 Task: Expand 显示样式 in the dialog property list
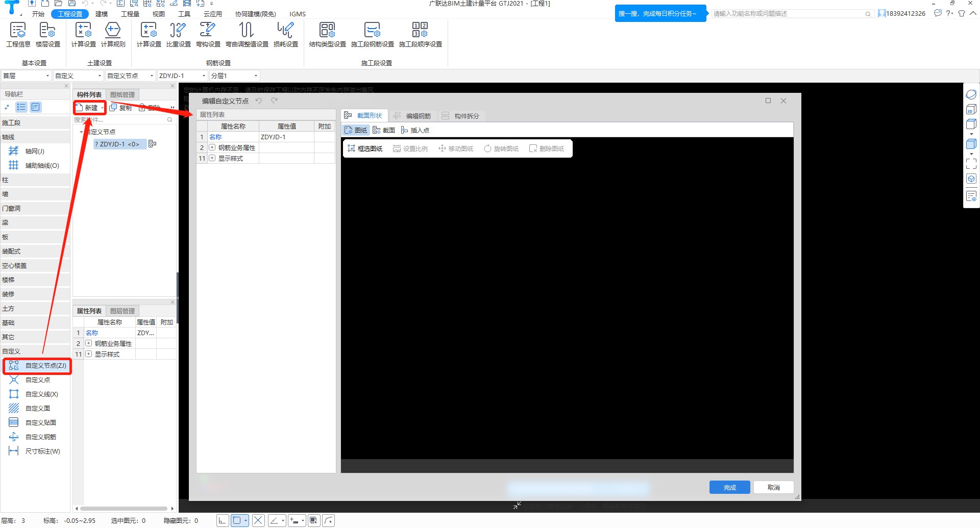(212, 158)
